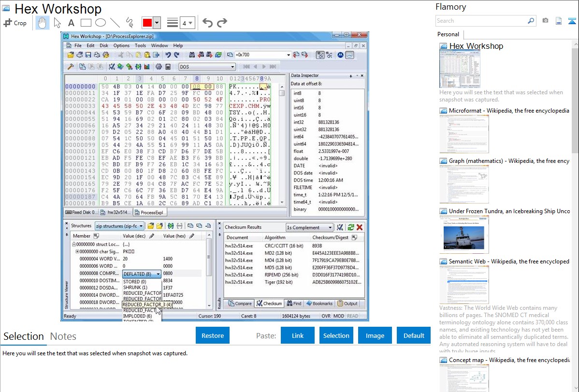Choose the freehand drawing tool
This screenshot has width=579, height=392.
(x=129, y=23)
